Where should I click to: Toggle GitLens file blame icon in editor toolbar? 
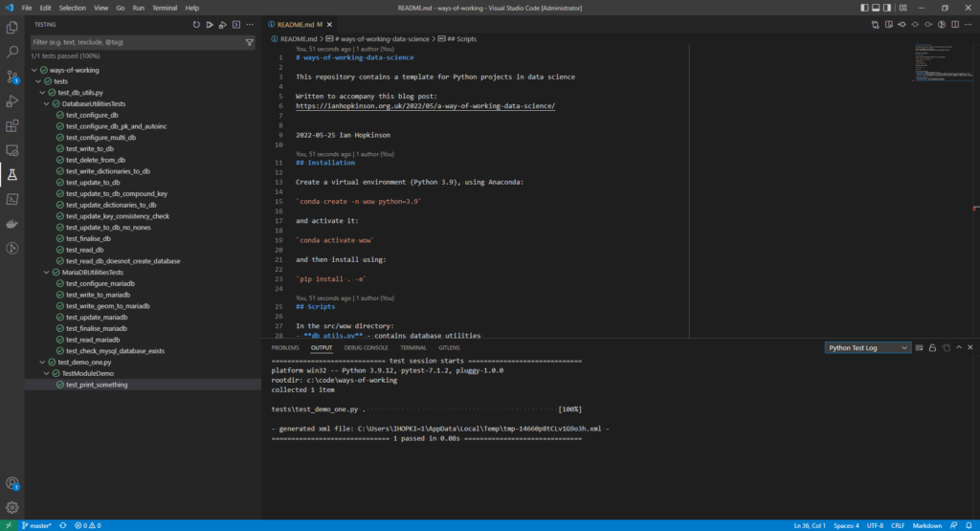tap(942, 25)
